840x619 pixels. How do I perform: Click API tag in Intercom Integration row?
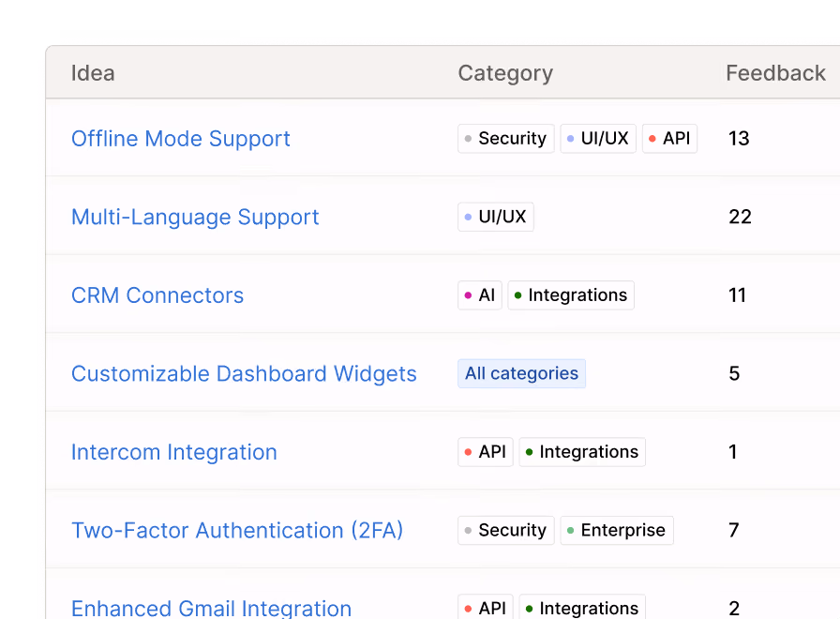(486, 452)
